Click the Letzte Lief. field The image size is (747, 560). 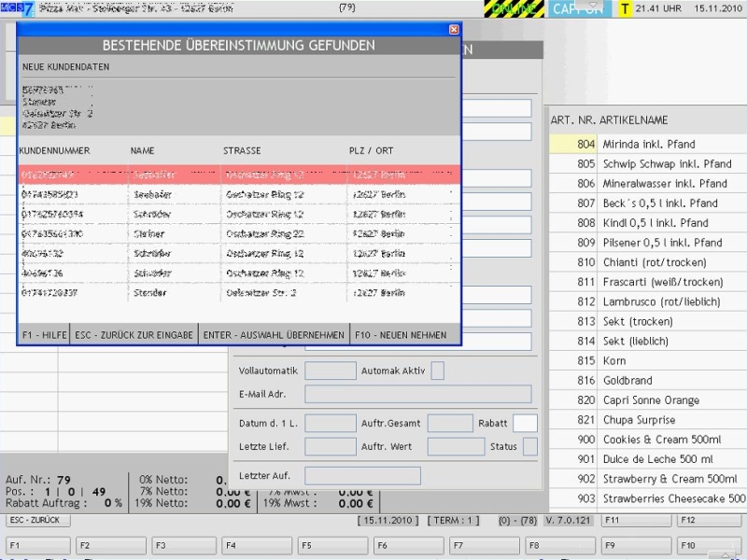click(x=331, y=446)
